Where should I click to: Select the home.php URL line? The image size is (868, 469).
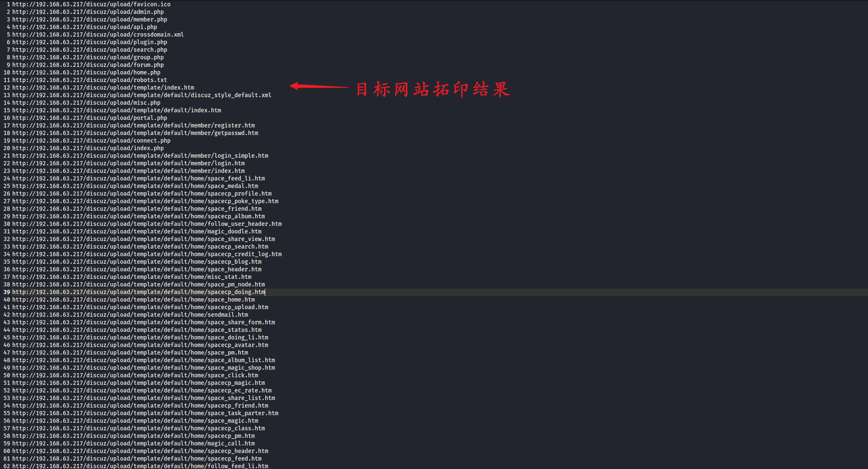86,72
